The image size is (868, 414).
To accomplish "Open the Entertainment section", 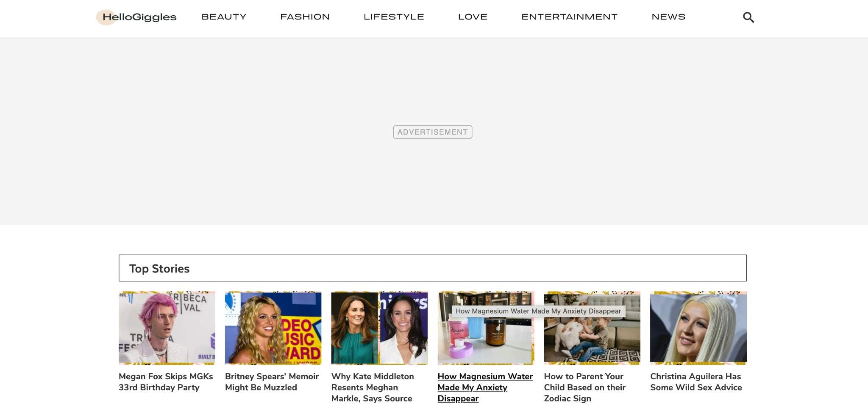I will coord(569,17).
